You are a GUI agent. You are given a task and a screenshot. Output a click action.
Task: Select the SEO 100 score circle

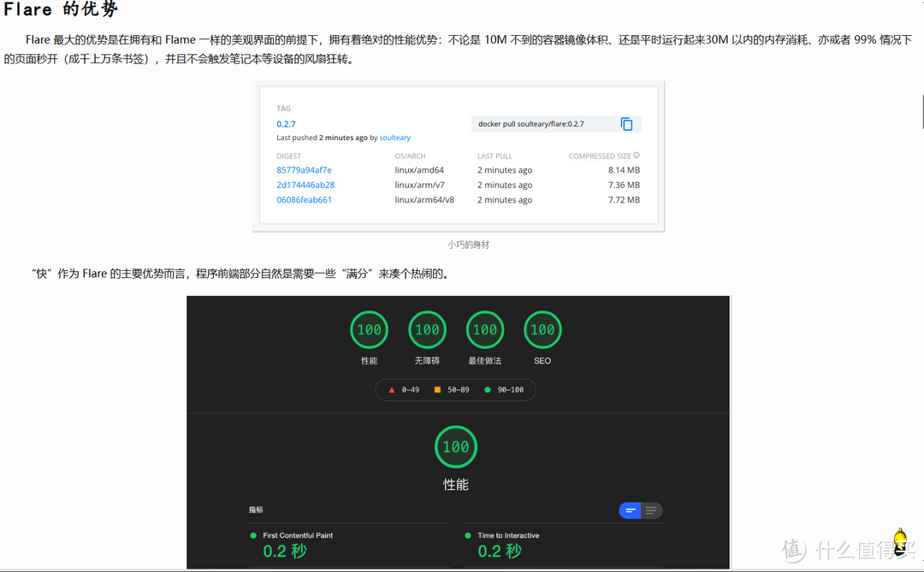pos(542,329)
